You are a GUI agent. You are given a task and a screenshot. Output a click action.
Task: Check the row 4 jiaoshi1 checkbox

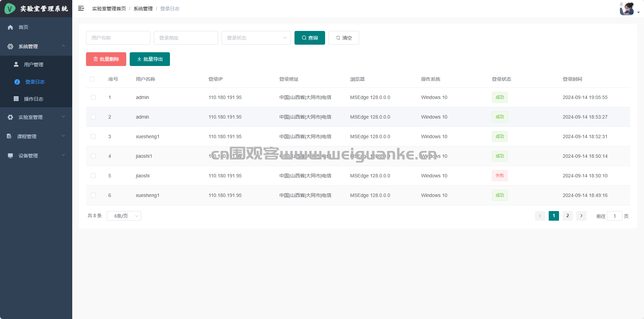tap(93, 156)
